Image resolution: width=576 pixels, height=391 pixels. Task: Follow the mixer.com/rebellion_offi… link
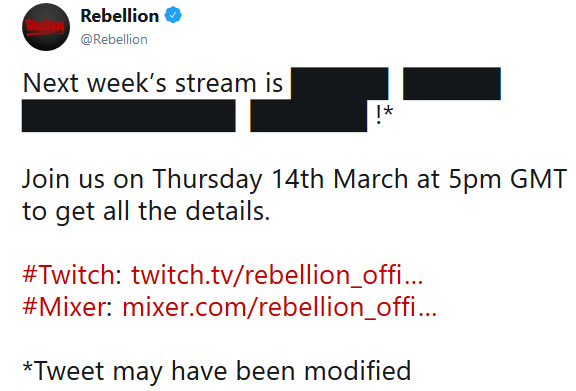pos(280,307)
